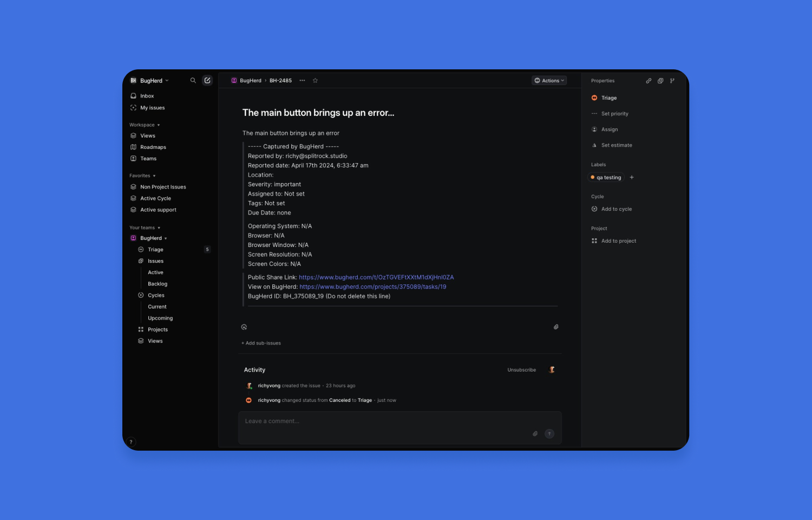Viewport: 812px width, 520px height.
Task: Select the Current cycle
Action: (157, 307)
